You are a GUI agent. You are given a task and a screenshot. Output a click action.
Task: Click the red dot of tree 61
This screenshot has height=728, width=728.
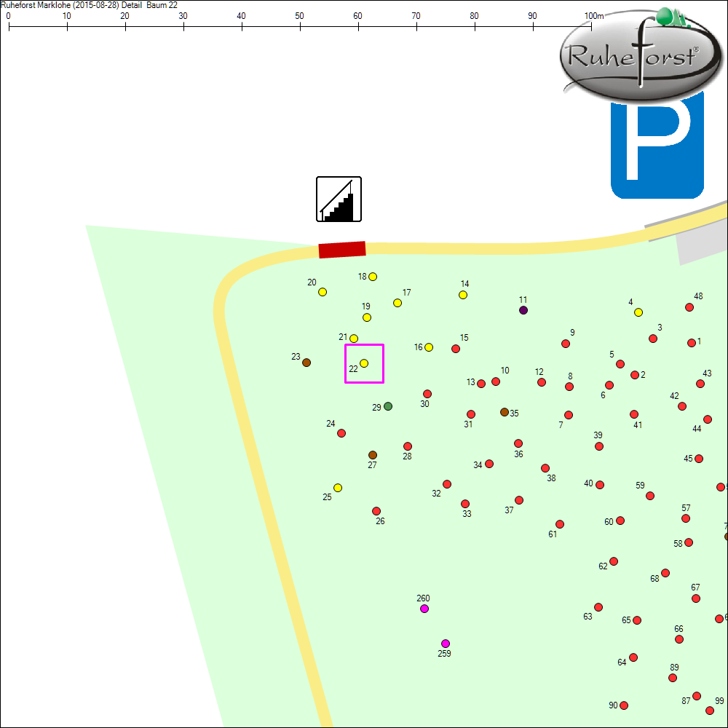(x=560, y=524)
